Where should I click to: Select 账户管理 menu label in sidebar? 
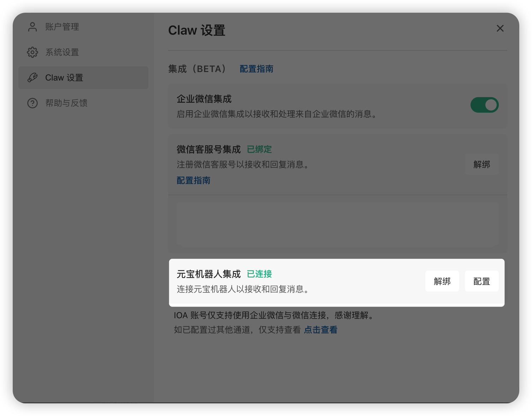[x=62, y=27]
